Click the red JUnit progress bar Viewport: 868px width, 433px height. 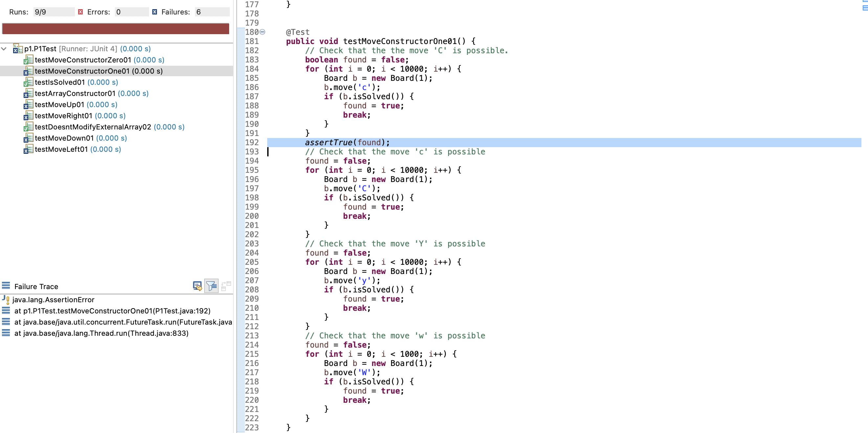pyautogui.click(x=116, y=29)
